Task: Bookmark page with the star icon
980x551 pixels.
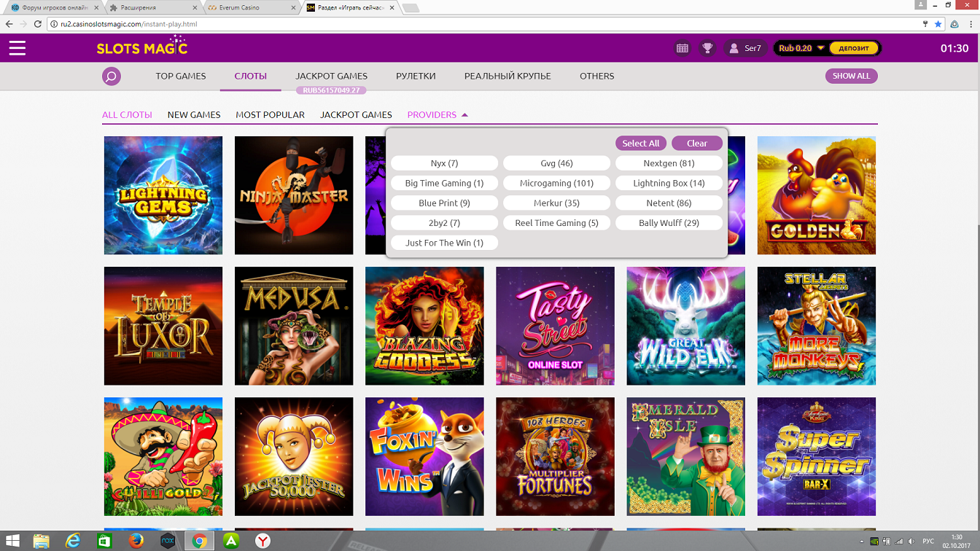Action: pos(938,24)
